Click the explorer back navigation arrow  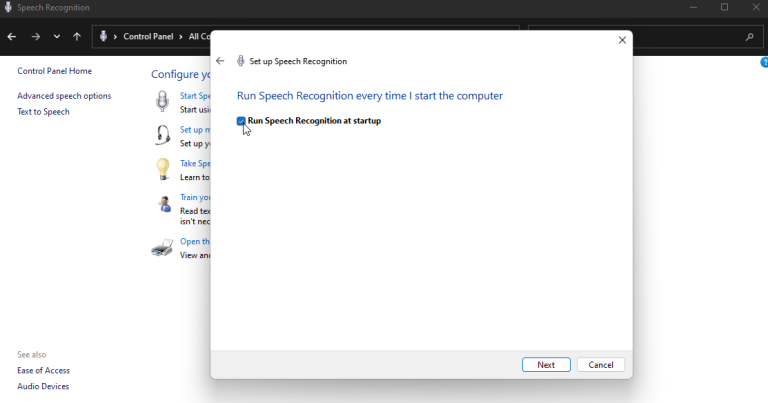coord(12,37)
